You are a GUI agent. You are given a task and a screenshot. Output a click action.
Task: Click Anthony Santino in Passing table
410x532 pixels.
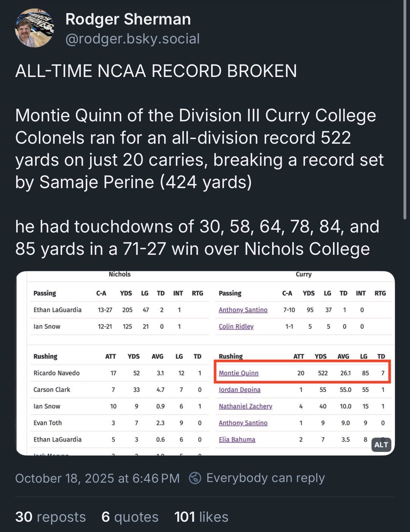click(243, 310)
